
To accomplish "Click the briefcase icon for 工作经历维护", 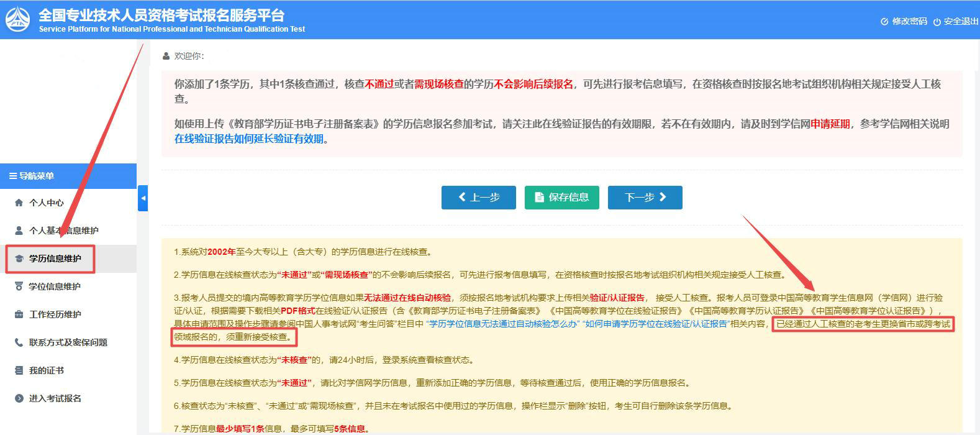I will point(19,314).
